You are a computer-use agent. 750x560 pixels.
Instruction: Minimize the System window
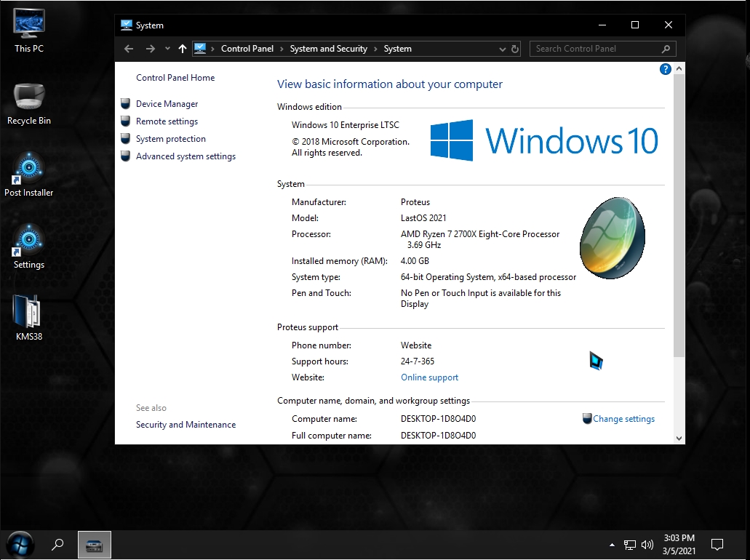click(602, 25)
